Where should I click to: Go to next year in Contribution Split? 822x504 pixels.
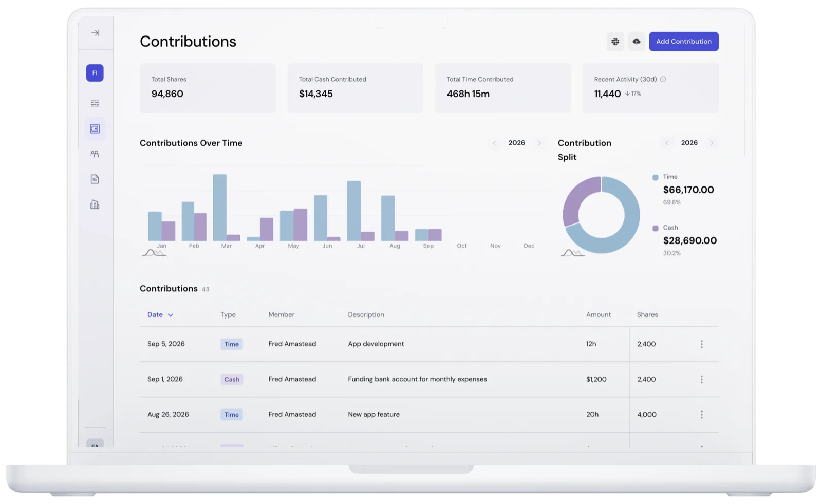[x=712, y=143]
